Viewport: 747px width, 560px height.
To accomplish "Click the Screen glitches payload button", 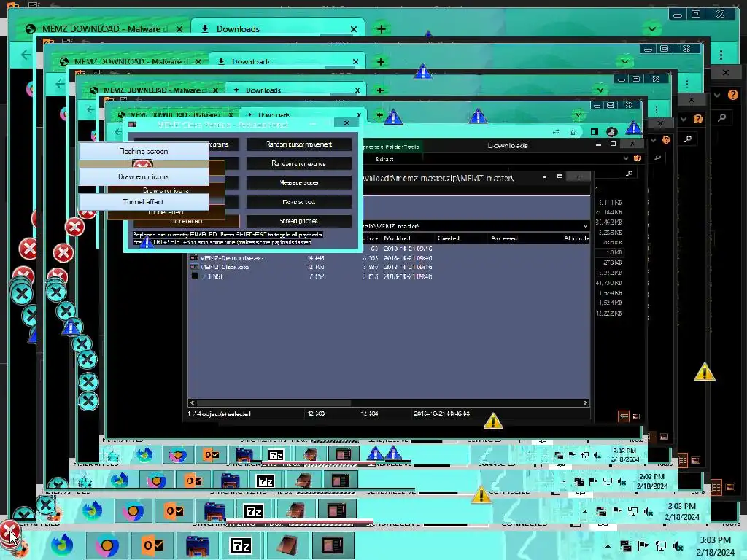I will [x=298, y=221].
